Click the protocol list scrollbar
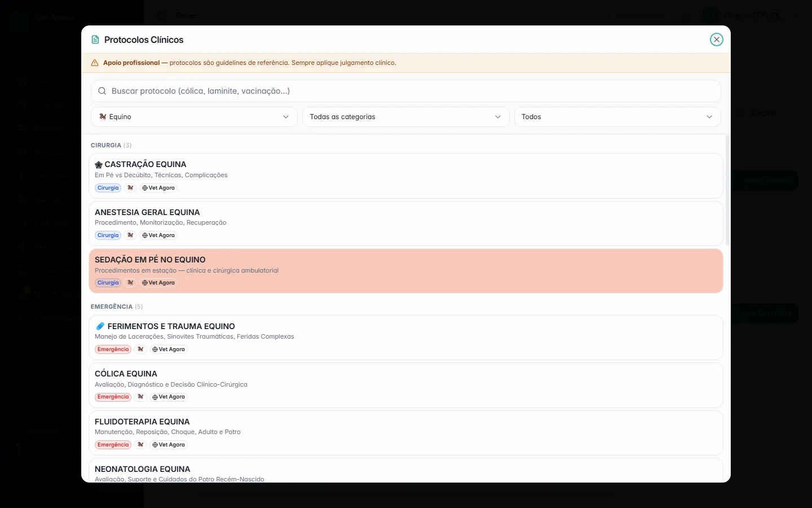812x508 pixels. pyautogui.click(x=727, y=190)
